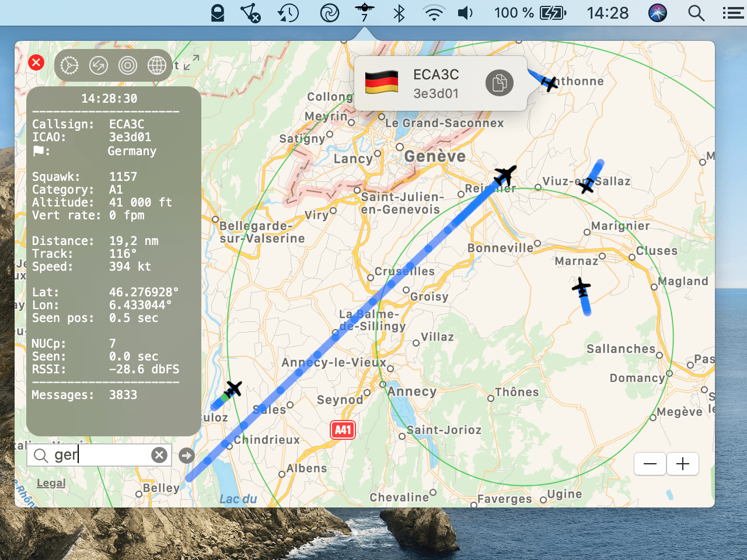Click the Messages 3833 count

pos(123,395)
